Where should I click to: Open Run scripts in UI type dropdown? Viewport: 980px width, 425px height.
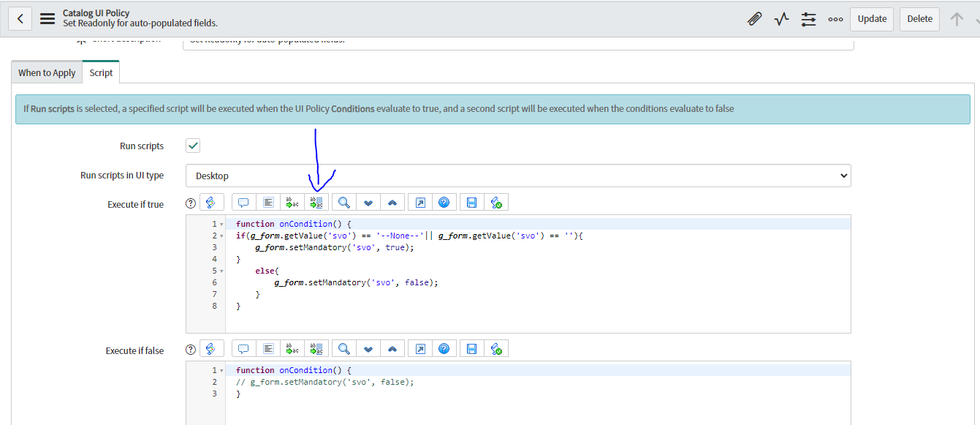518,176
